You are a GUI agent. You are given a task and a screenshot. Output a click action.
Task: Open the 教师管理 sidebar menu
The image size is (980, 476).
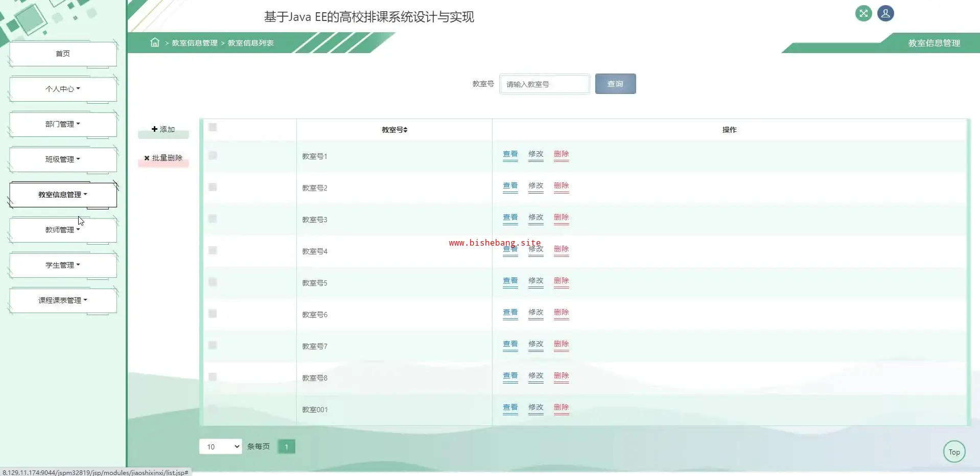pos(63,230)
